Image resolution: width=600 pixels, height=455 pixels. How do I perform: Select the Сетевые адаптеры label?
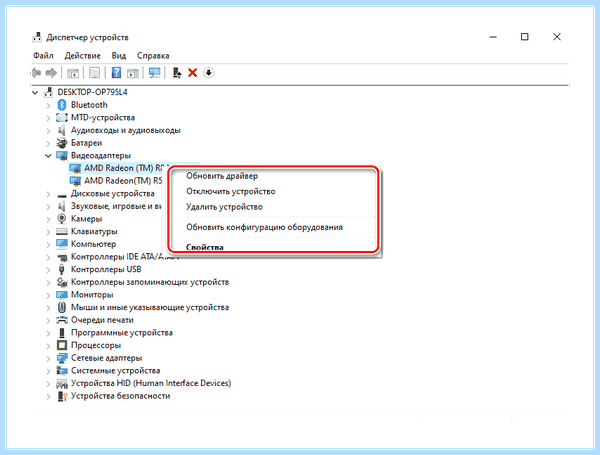[106, 358]
